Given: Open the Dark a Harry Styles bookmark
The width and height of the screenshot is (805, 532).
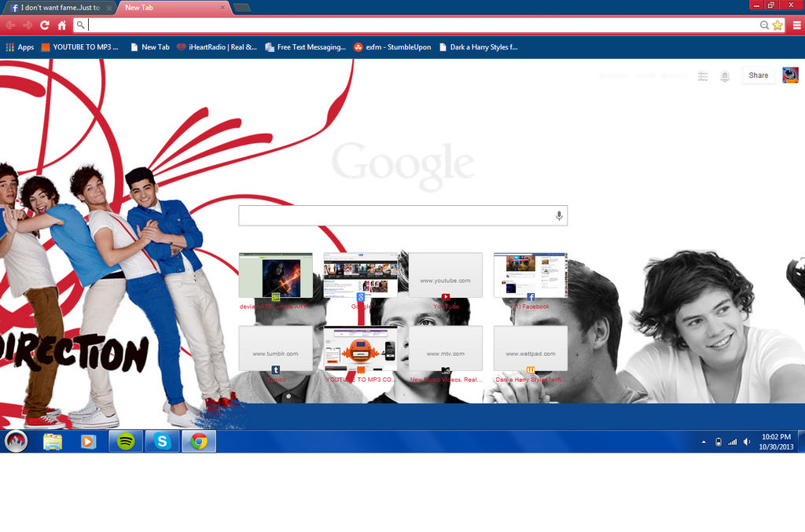Looking at the screenshot, I should tap(479, 47).
